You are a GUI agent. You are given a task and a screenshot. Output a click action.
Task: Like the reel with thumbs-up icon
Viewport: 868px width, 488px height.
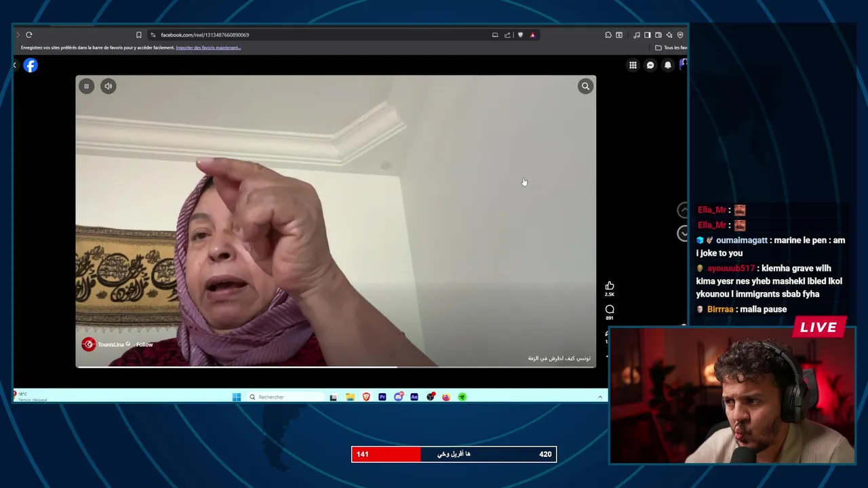610,285
